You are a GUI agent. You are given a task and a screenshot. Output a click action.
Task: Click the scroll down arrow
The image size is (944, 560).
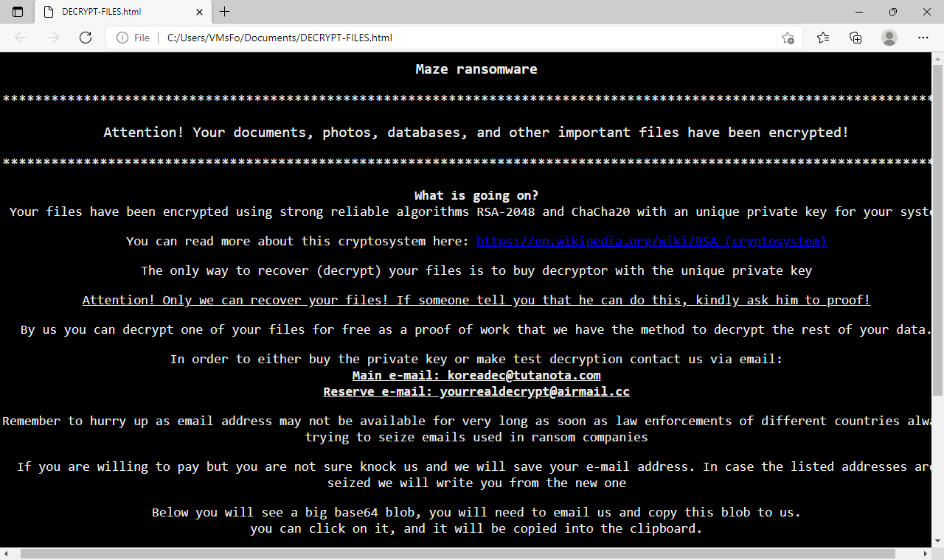(x=938, y=541)
